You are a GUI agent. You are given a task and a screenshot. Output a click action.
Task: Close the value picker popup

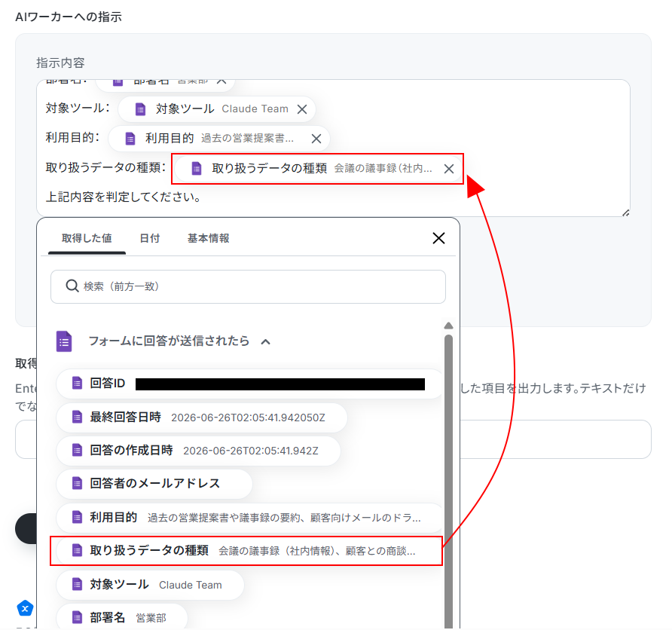pos(438,238)
